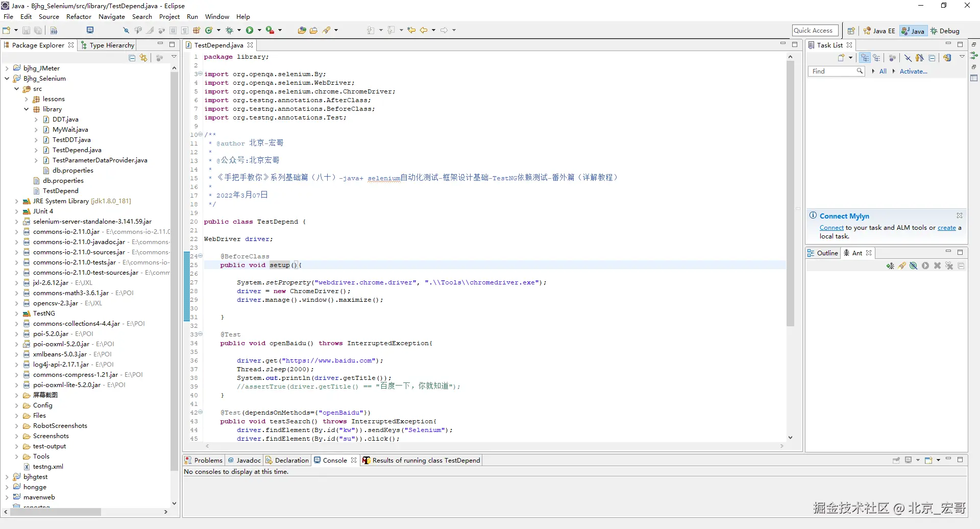Viewport: 980px width, 529px height.
Task: Open the Navigate menu
Action: [x=112, y=16]
